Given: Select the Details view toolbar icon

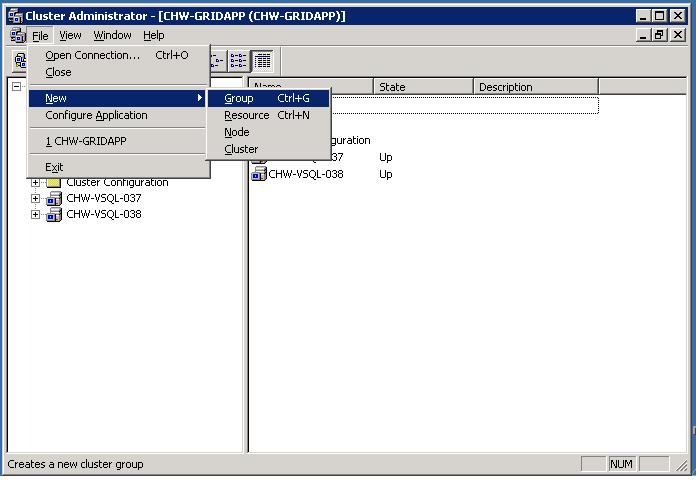Looking at the screenshot, I should pos(263,61).
